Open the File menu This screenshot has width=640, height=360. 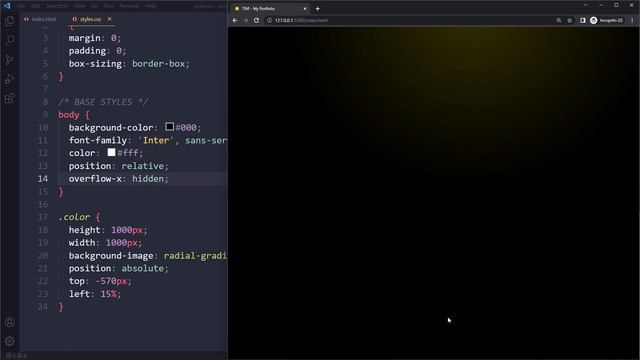point(21,6)
